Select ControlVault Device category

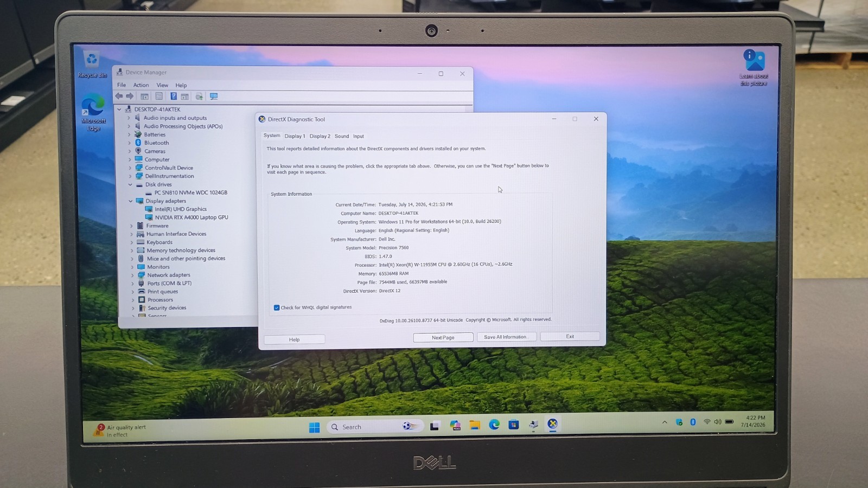(x=169, y=168)
